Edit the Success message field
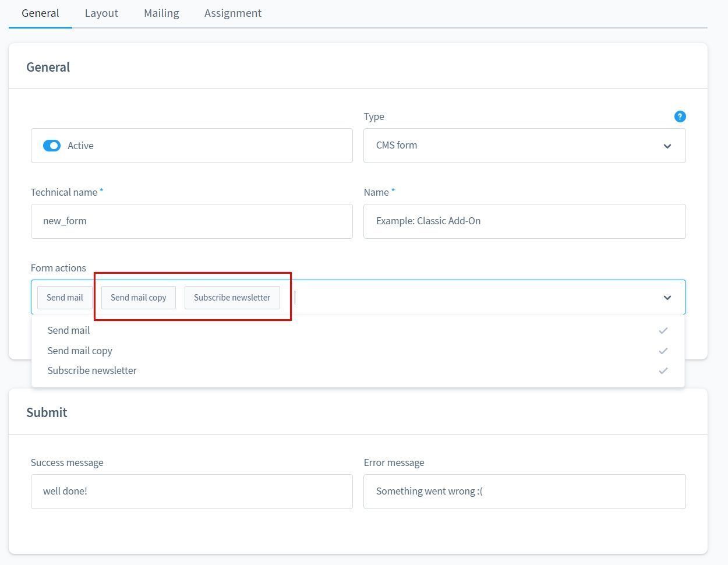Screen dimensions: 728x565 coord(192,492)
